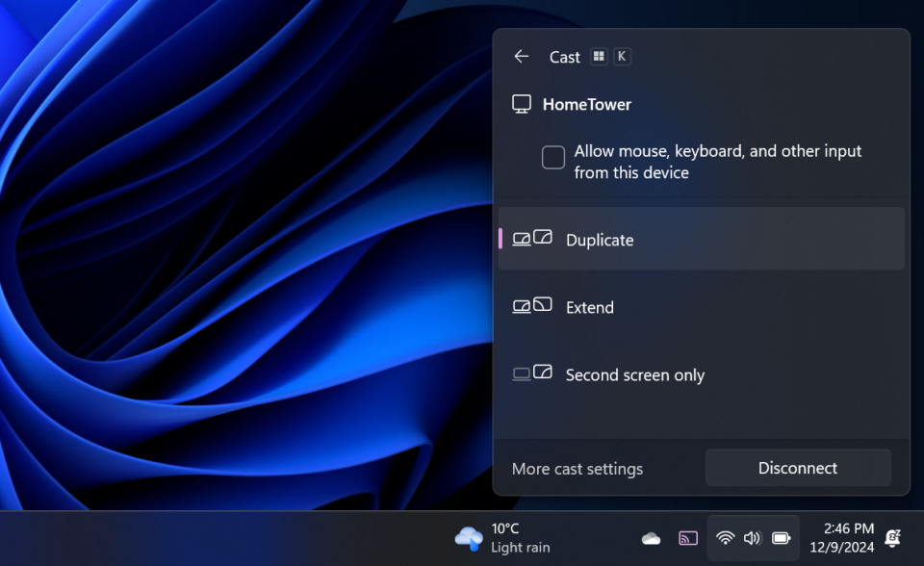The width and height of the screenshot is (924, 566).
Task: Go back with the Cast panel arrow
Action: [x=521, y=57]
